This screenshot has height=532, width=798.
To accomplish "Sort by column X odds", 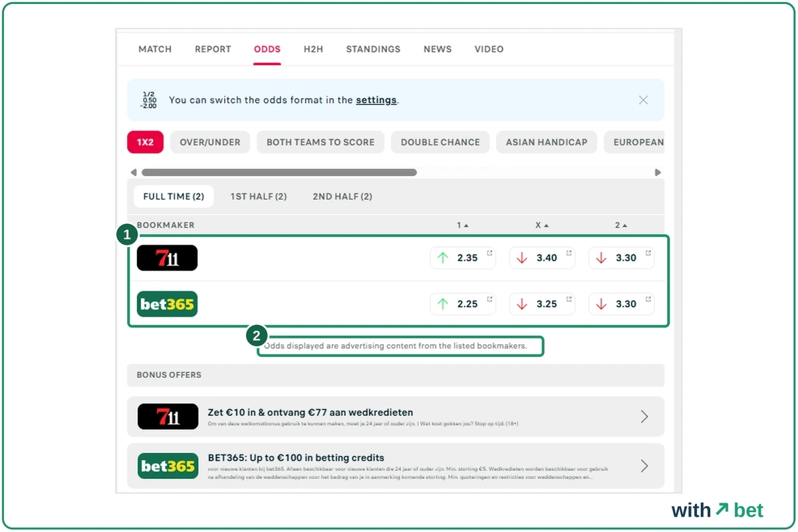I will coord(542,225).
